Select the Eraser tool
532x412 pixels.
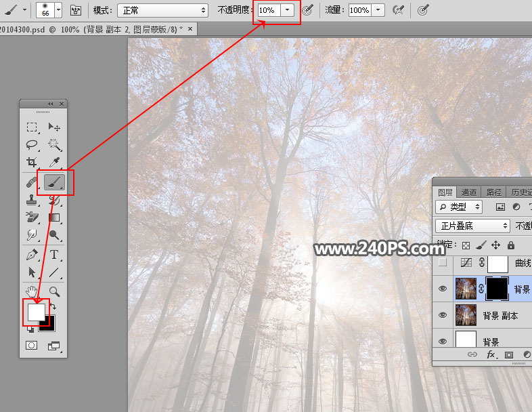pos(32,217)
